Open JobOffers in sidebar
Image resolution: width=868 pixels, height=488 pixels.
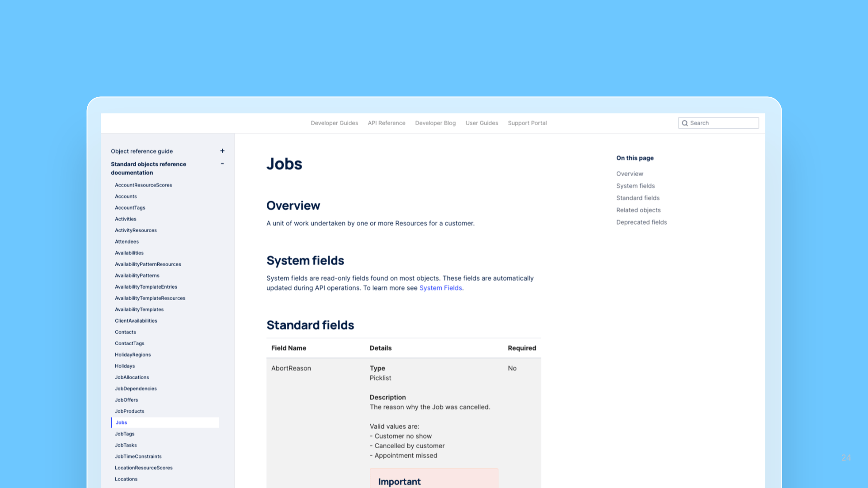coord(126,400)
